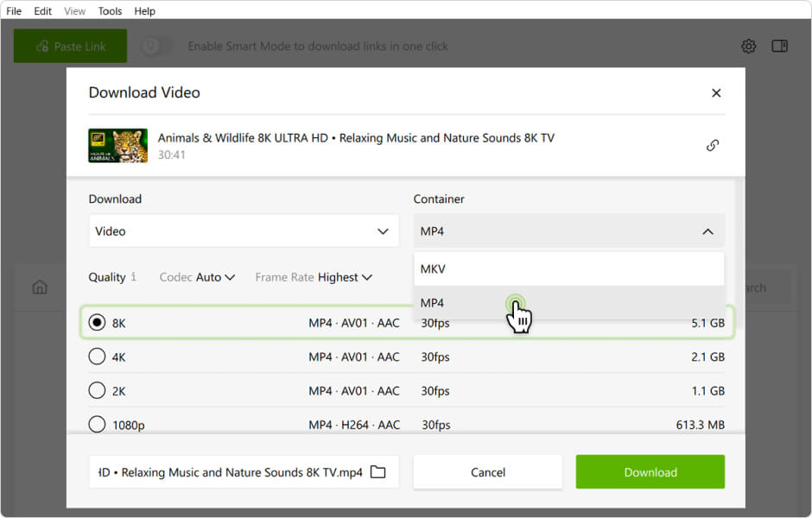Click the Quality info icon
The width and height of the screenshot is (812, 518).
point(134,277)
